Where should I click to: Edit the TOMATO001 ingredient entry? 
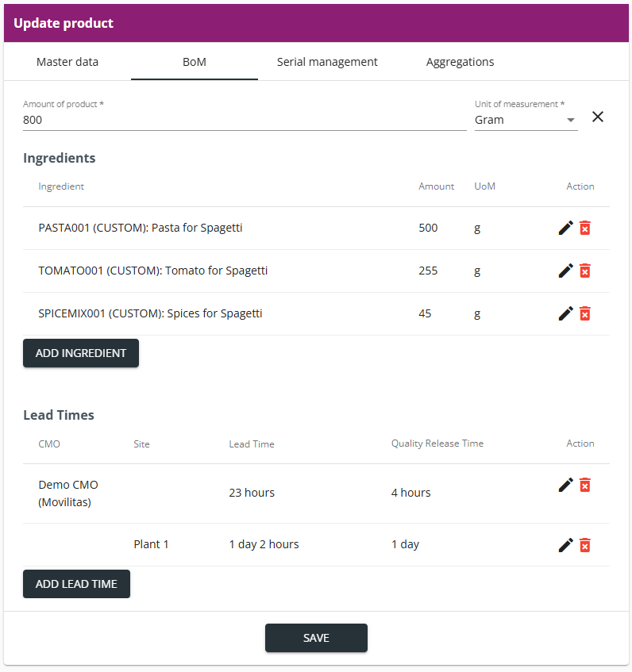[565, 271]
